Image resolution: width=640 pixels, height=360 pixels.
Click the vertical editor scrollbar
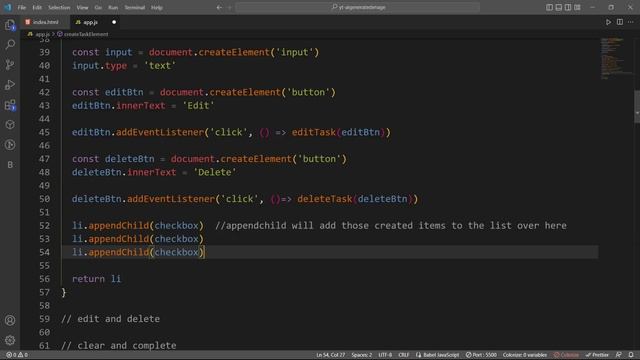(637, 106)
